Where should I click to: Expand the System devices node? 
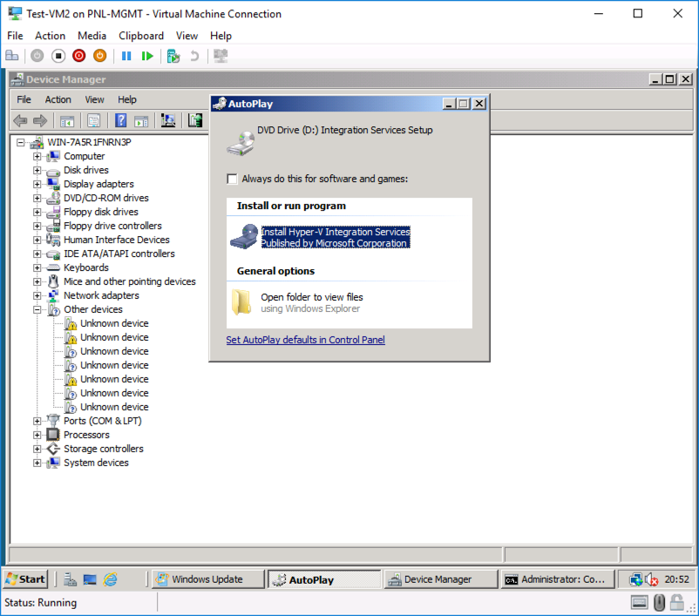click(x=37, y=463)
